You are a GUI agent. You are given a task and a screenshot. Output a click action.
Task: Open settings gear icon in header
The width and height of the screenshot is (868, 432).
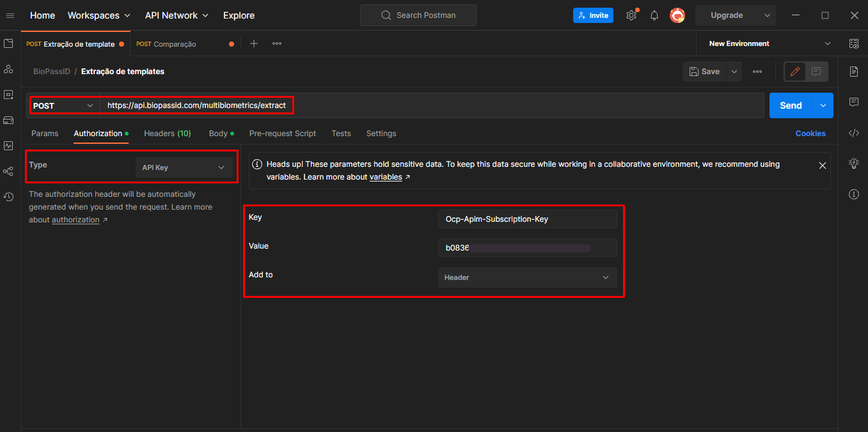point(631,15)
